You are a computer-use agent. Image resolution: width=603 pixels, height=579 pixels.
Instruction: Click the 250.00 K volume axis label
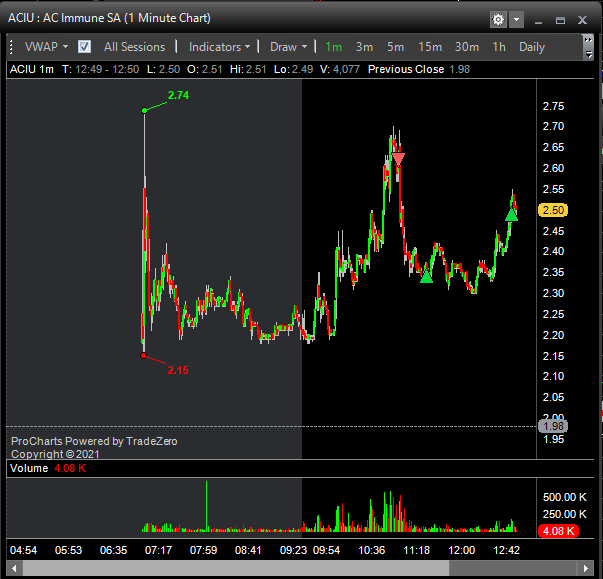pos(565,514)
